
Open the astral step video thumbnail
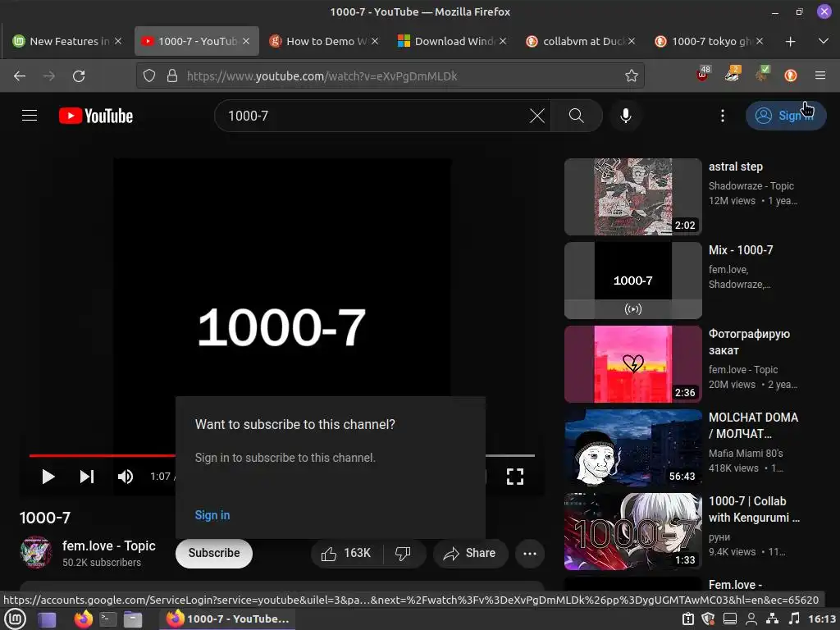pos(632,197)
